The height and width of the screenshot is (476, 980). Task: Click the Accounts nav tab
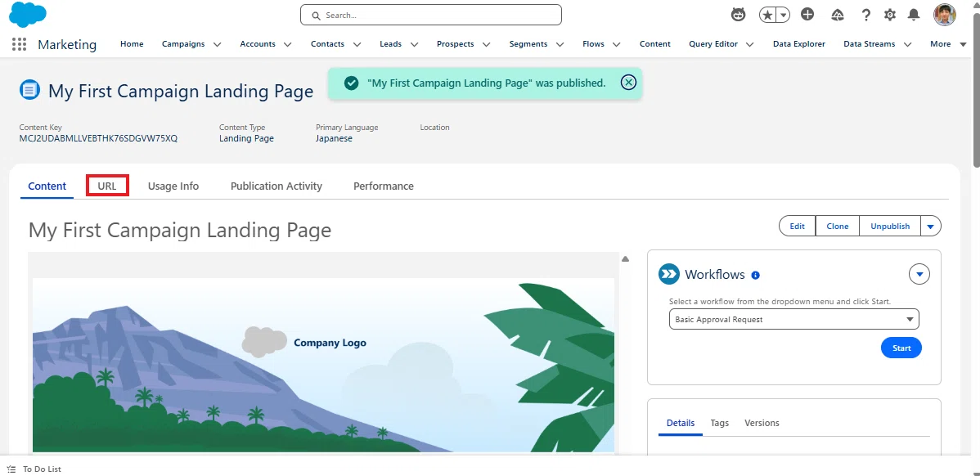(x=258, y=44)
